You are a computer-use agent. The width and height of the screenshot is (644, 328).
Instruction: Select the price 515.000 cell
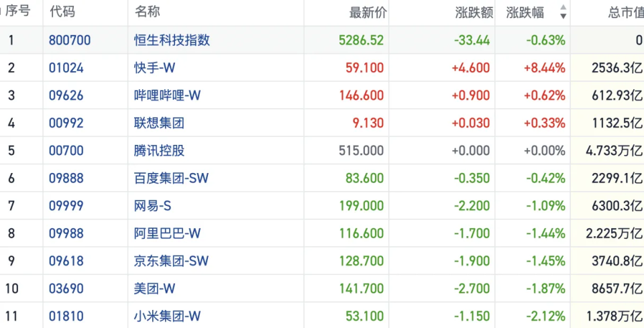pyautogui.click(x=362, y=150)
